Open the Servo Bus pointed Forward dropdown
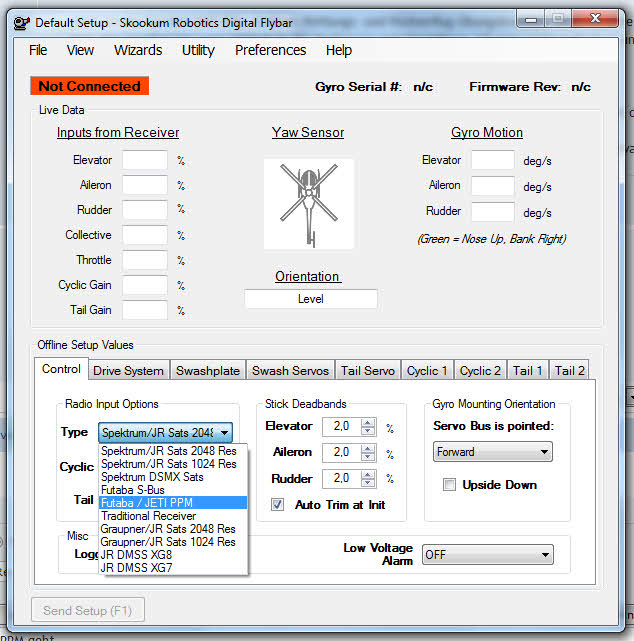This screenshot has height=641, width=634. point(493,452)
